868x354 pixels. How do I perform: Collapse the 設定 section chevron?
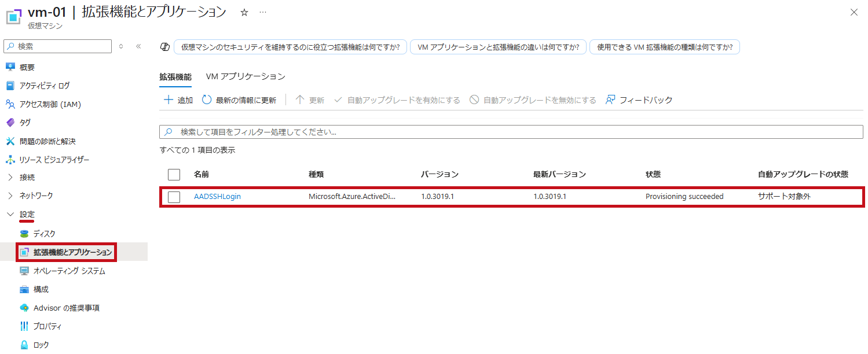(x=10, y=215)
